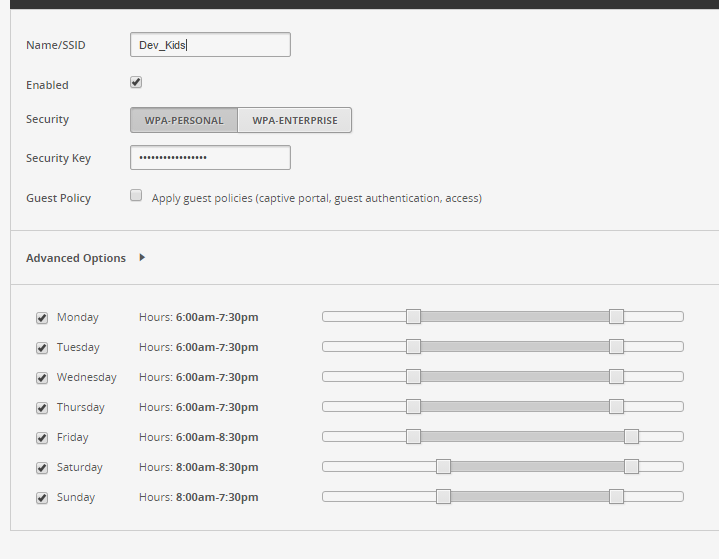Viewport: 719px width, 559px height.
Task: Click Monday's start time slider handle
Action: [x=413, y=316]
